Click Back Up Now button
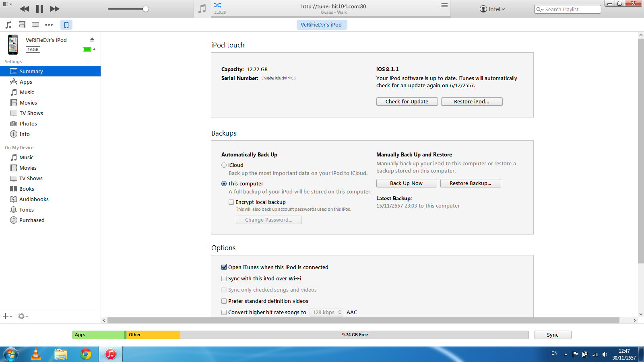 click(407, 183)
